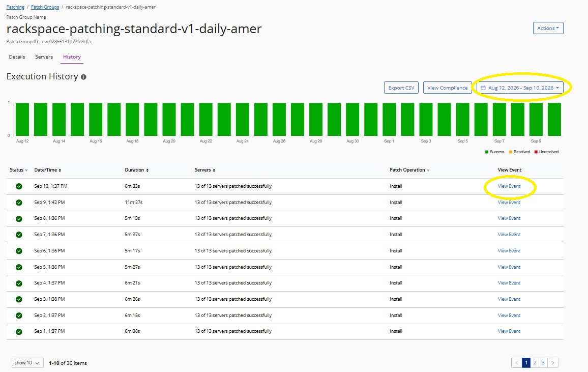Click the Execution History info icon

point(83,77)
